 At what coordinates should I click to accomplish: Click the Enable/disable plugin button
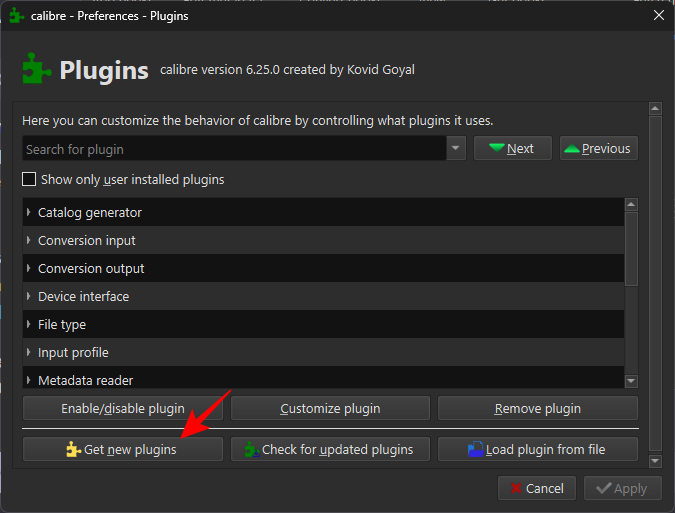tap(123, 408)
